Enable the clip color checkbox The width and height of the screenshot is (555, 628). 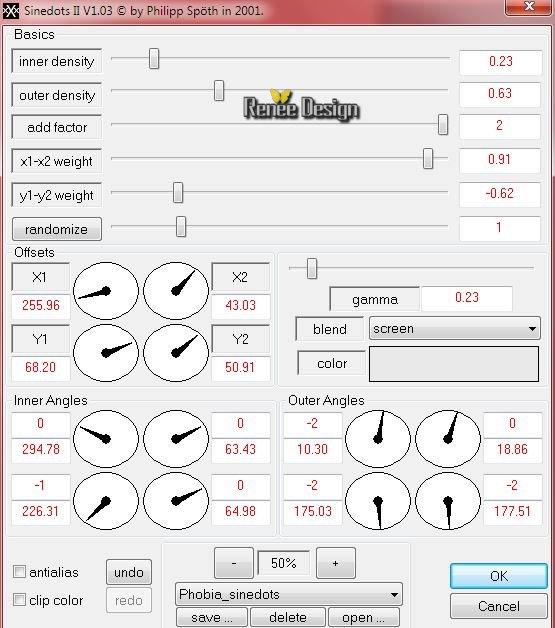[19, 600]
